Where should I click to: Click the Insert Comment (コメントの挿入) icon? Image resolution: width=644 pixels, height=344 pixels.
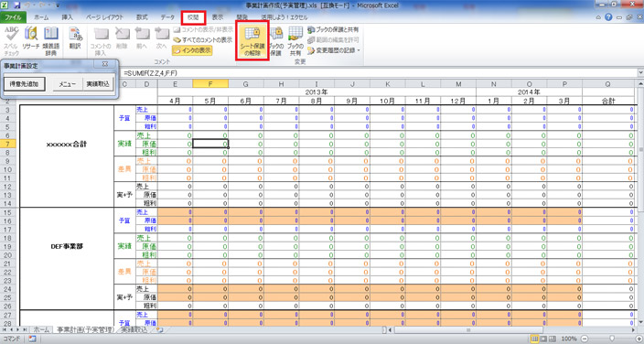click(x=101, y=41)
